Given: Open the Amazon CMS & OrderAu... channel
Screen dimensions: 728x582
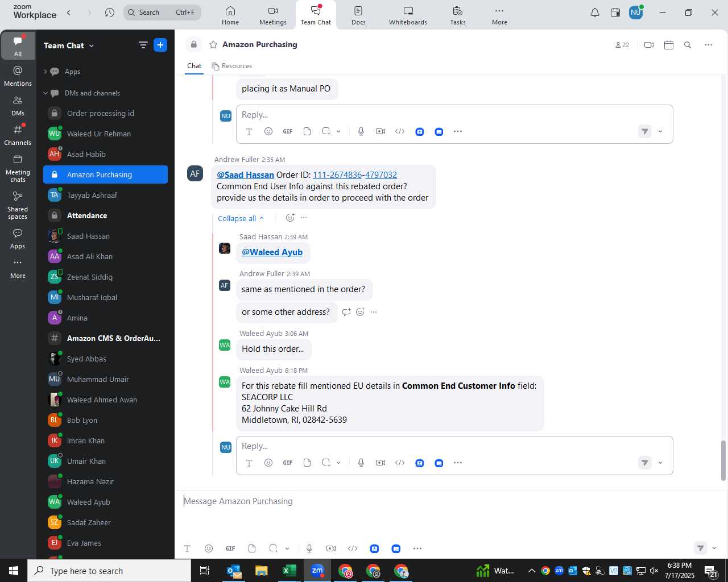Looking at the screenshot, I should coord(105,338).
